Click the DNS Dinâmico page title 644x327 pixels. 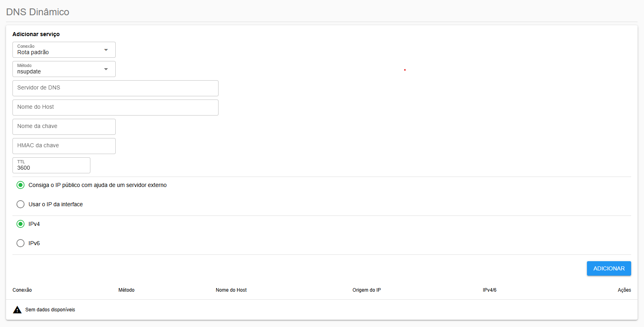pos(38,12)
